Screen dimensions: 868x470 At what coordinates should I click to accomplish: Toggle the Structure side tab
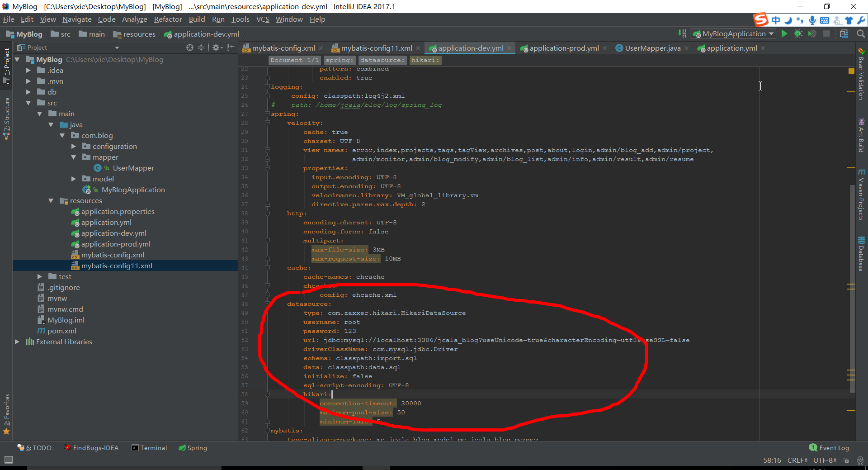click(x=6, y=118)
